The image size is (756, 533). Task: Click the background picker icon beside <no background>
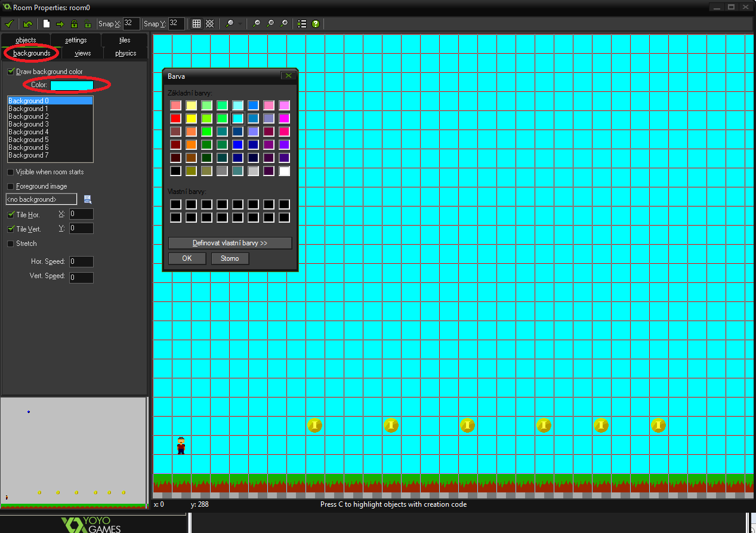tap(88, 199)
